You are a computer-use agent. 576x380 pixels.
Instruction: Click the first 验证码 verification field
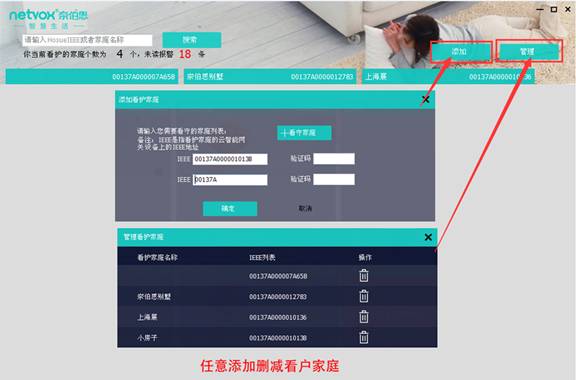[x=334, y=159]
